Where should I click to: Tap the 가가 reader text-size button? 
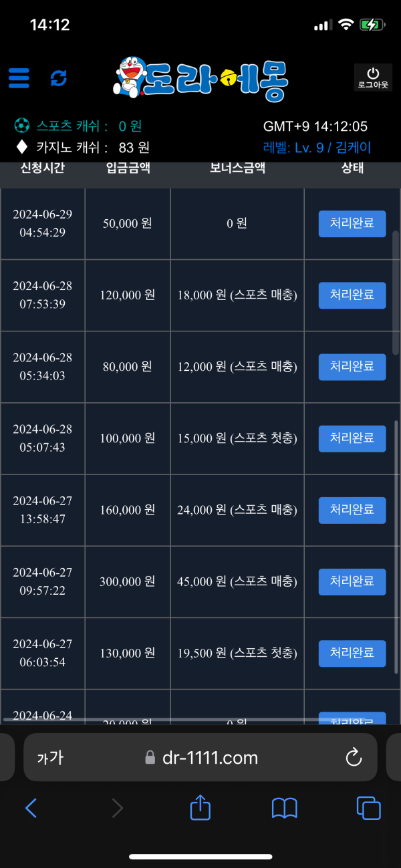tap(50, 757)
